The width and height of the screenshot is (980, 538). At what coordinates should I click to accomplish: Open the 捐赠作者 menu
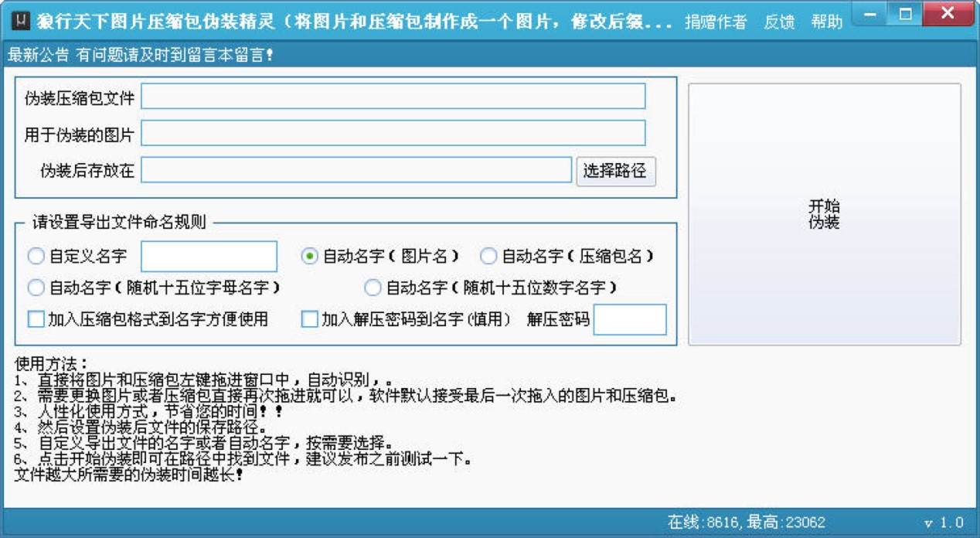716,22
